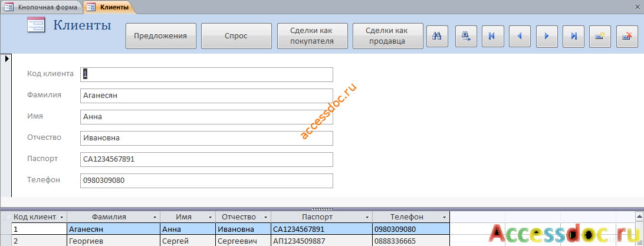The width and height of the screenshot is (644, 246).
Task: Select datasheet cell Ивановна in row 1
Action: point(243,229)
